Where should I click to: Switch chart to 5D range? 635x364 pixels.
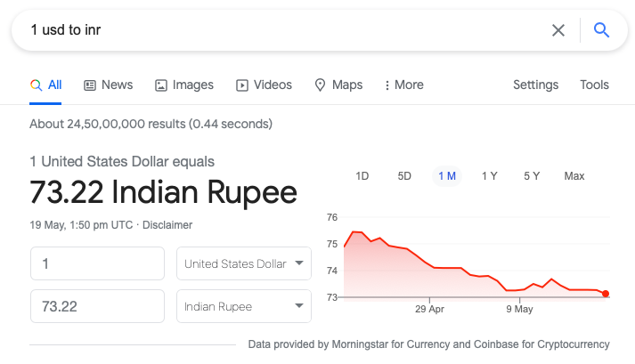(x=404, y=176)
